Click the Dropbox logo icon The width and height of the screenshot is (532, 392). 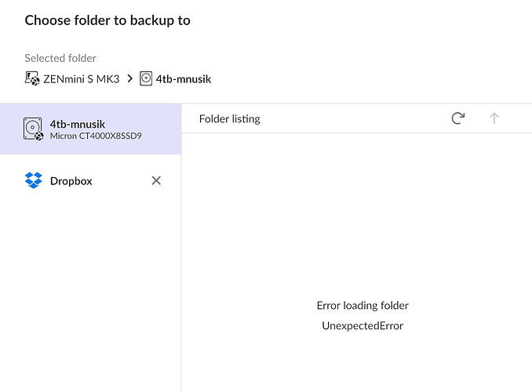pos(33,181)
